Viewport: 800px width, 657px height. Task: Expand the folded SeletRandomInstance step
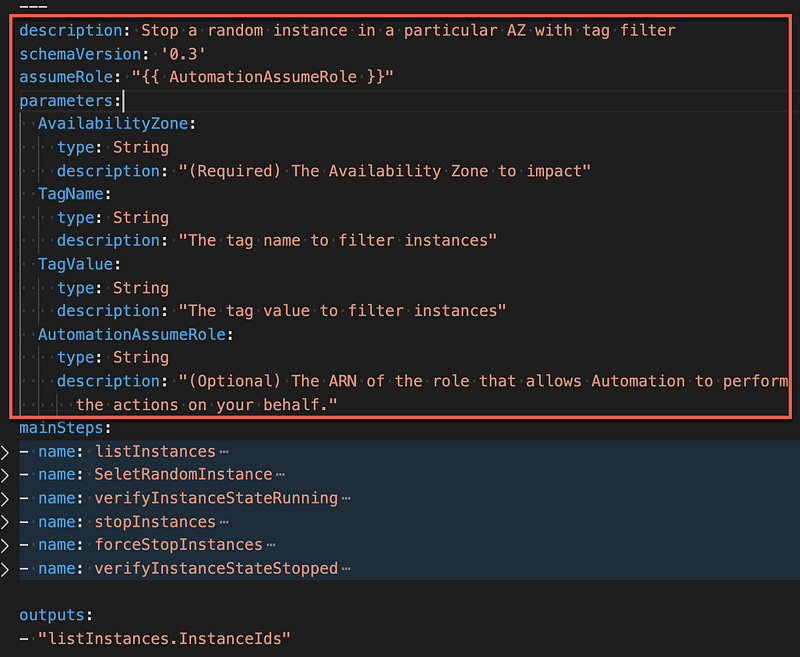5,475
